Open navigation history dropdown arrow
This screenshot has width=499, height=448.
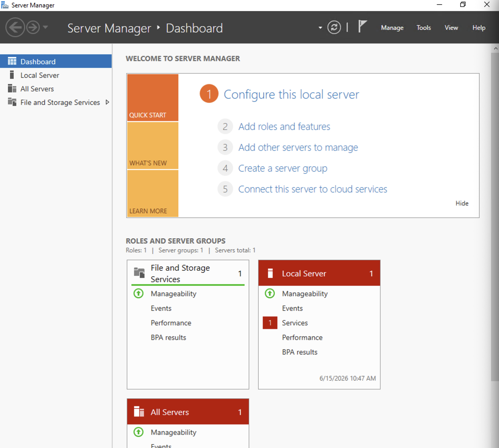[x=45, y=27]
